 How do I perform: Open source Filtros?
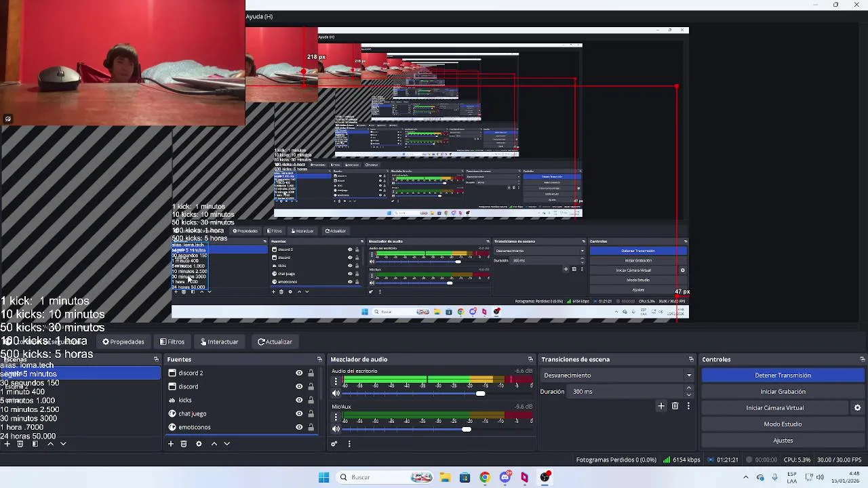[172, 342]
